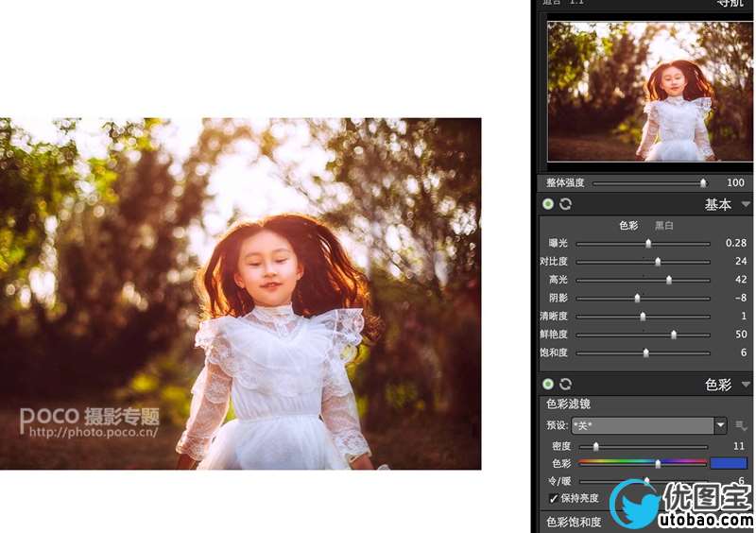Click the blue filter color swatch
This screenshot has height=533, width=756.
[728, 463]
